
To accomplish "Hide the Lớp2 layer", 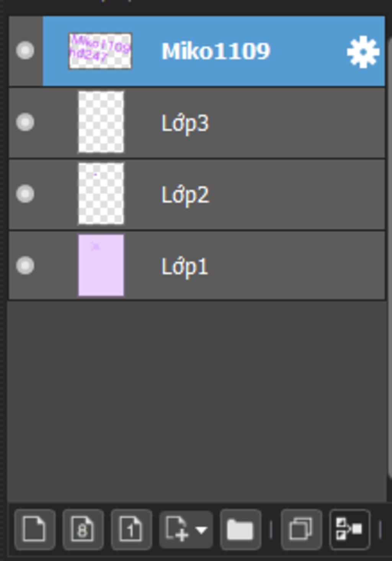I will point(25,194).
